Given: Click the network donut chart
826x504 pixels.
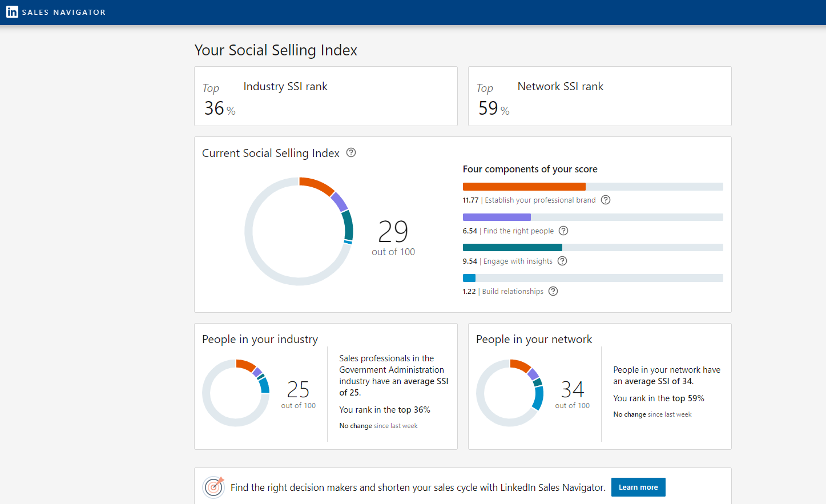Looking at the screenshot, I should (x=510, y=393).
